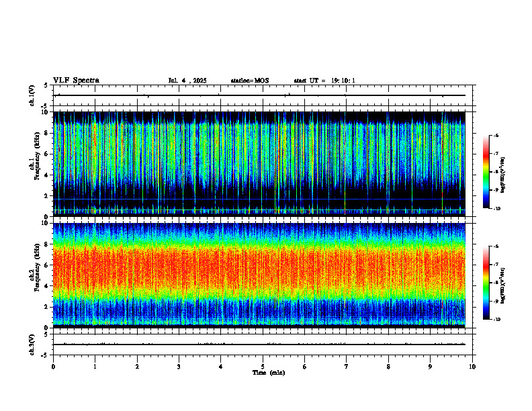This screenshot has height=411, width=532.
Task: Click the ch.1 frequency axis "2" kHz tick label
Action: (47, 196)
